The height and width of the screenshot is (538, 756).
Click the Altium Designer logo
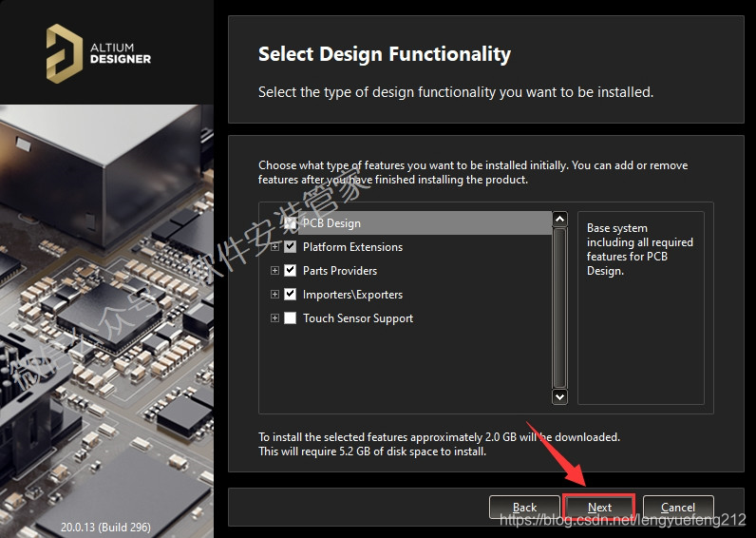[99, 53]
